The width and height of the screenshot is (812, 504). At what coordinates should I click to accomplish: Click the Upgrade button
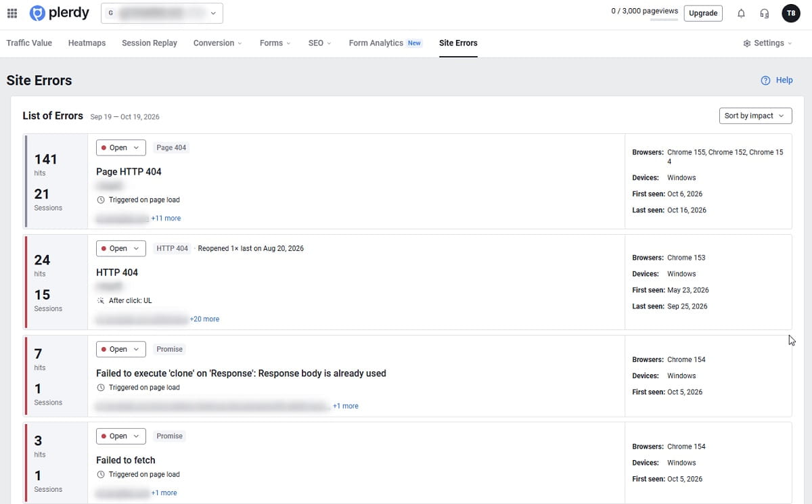(703, 13)
